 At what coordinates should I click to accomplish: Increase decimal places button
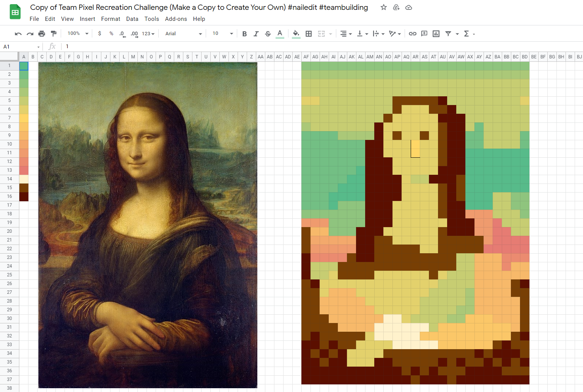(x=134, y=34)
